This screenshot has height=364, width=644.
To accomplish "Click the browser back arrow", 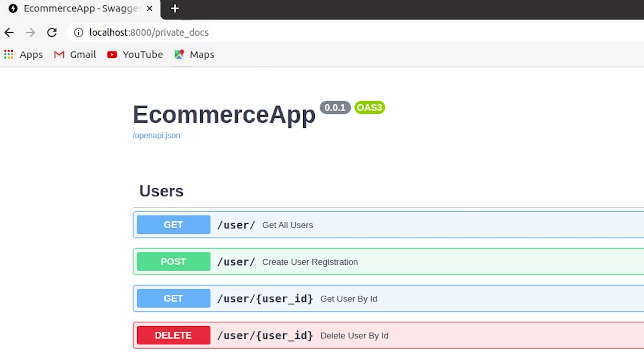I will point(9,32).
